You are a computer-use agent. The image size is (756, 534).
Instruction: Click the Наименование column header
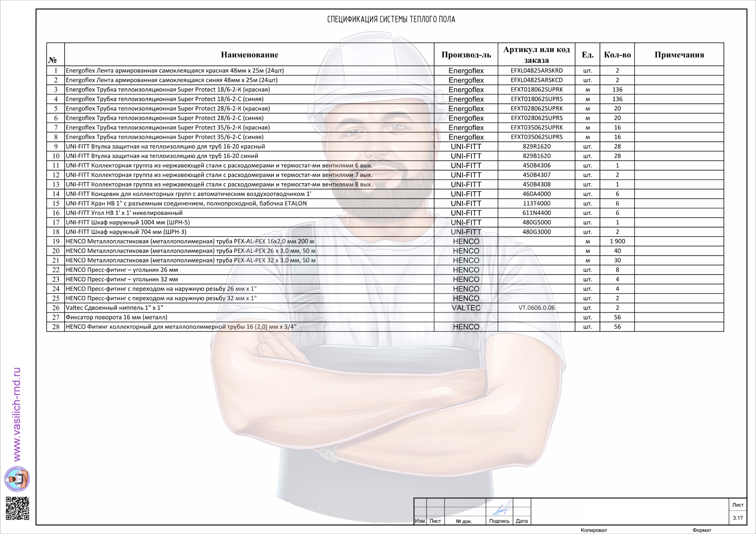pyautogui.click(x=249, y=55)
